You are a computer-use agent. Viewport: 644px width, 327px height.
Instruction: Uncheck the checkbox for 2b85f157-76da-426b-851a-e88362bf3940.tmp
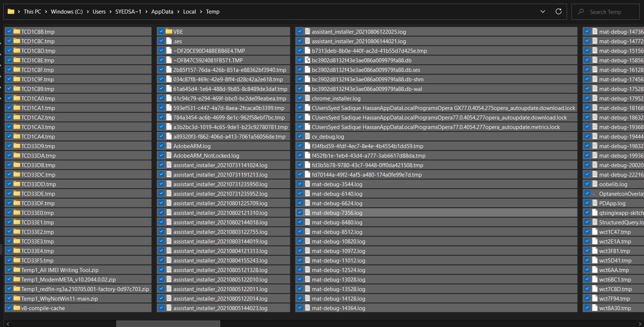point(161,69)
